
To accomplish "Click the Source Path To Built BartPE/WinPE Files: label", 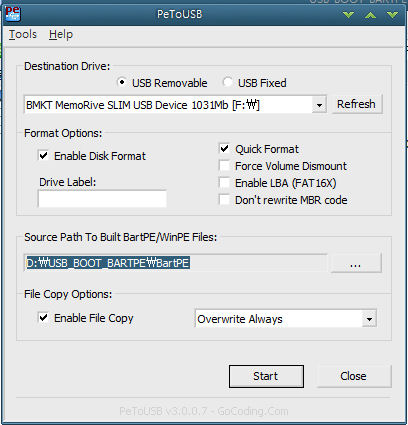I will (x=121, y=237).
